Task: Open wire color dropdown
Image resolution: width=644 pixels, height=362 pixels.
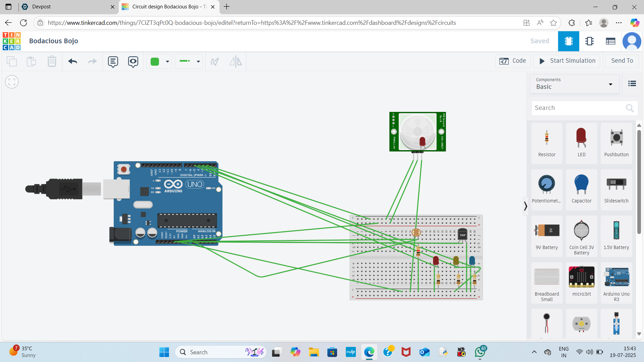Action: point(167,61)
